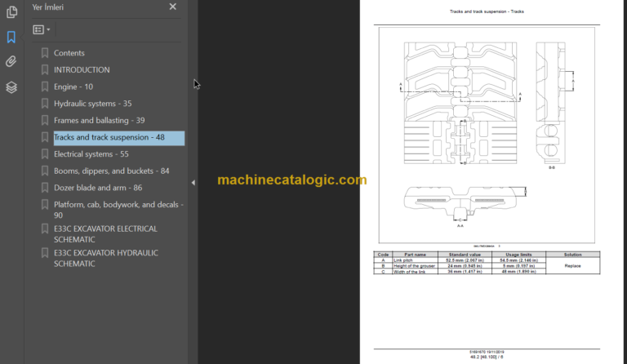Click the bookmark icon beside Dozer blade

tap(45, 188)
